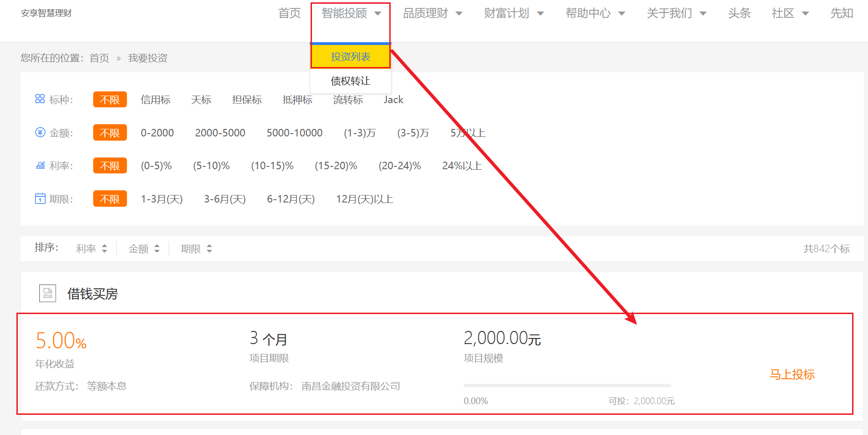Sort listings by 金额 arrows
Image resolution: width=868 pixels, height=435 pixels.
(x=157, y=248)
